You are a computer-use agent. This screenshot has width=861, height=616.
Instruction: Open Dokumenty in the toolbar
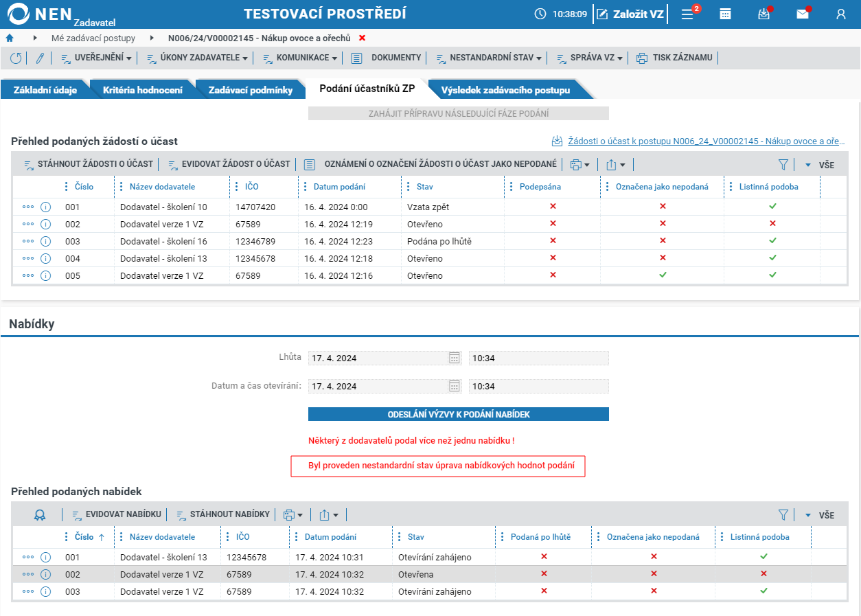pyautogui.click(x=387, y=58)
